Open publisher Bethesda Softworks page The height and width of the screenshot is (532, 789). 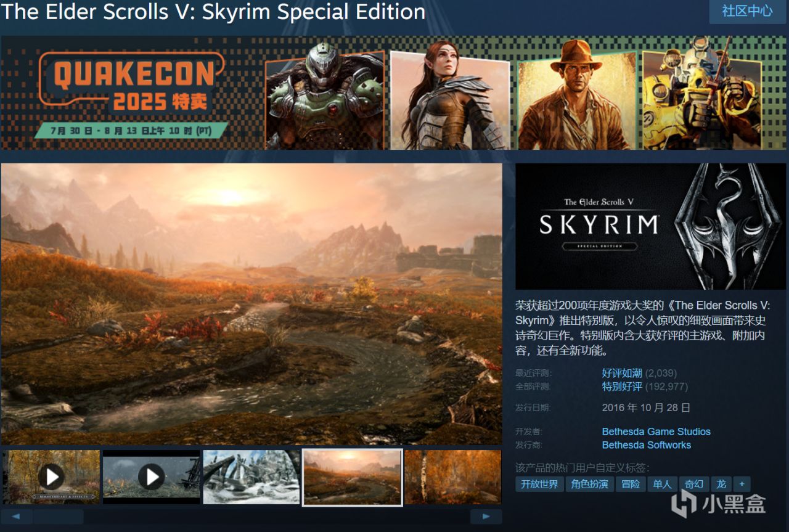pyautogui.click(x=646, y=445)
